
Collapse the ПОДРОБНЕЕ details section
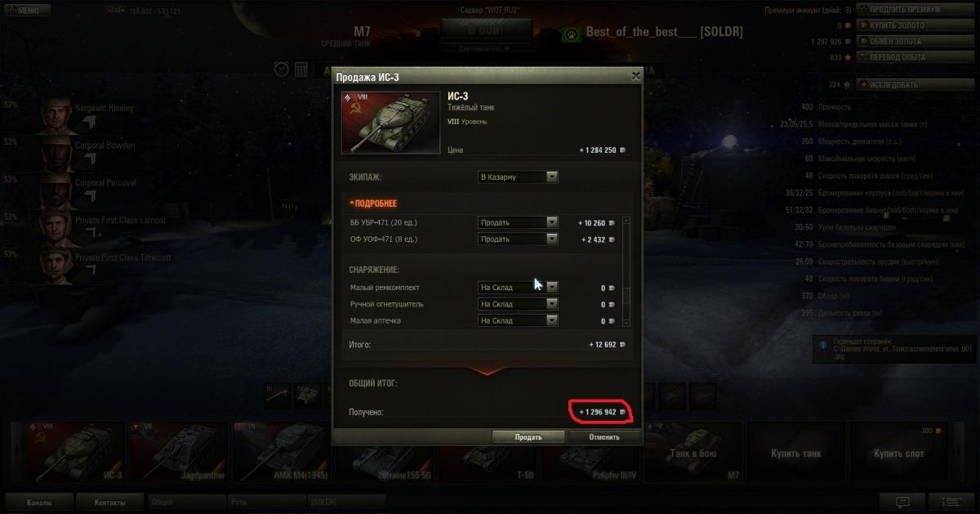coord(372,203)
